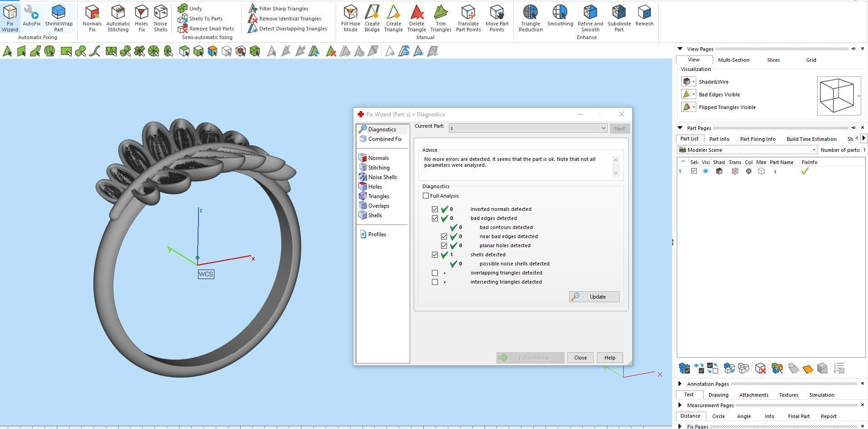Open Shade&Wire visualization dropdown

[x=694, y=82]
